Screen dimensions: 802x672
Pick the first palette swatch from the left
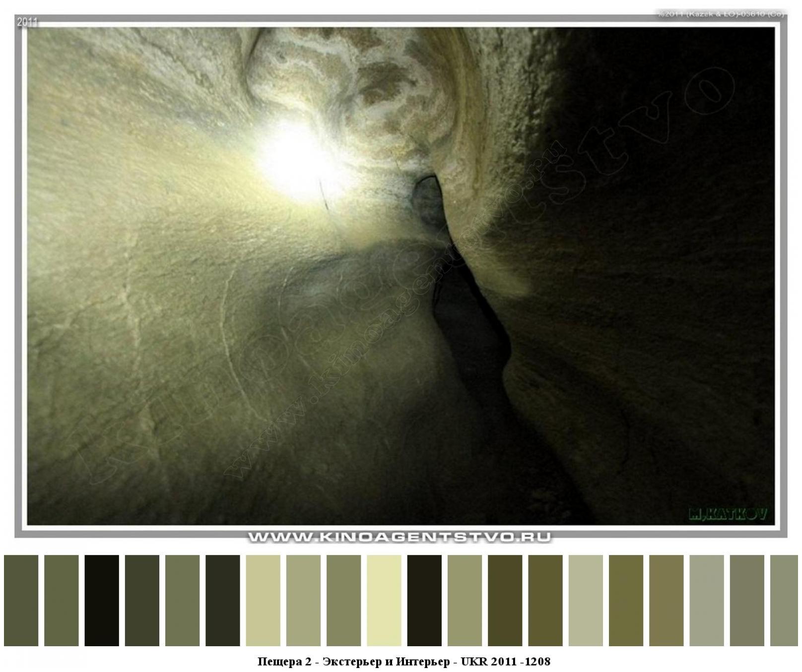pyautogui.click(x=21, y=600)
